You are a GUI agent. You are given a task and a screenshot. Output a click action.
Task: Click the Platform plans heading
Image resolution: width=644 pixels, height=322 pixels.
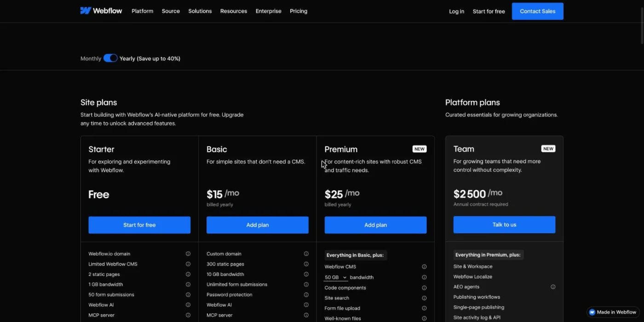tap(472, 102)
